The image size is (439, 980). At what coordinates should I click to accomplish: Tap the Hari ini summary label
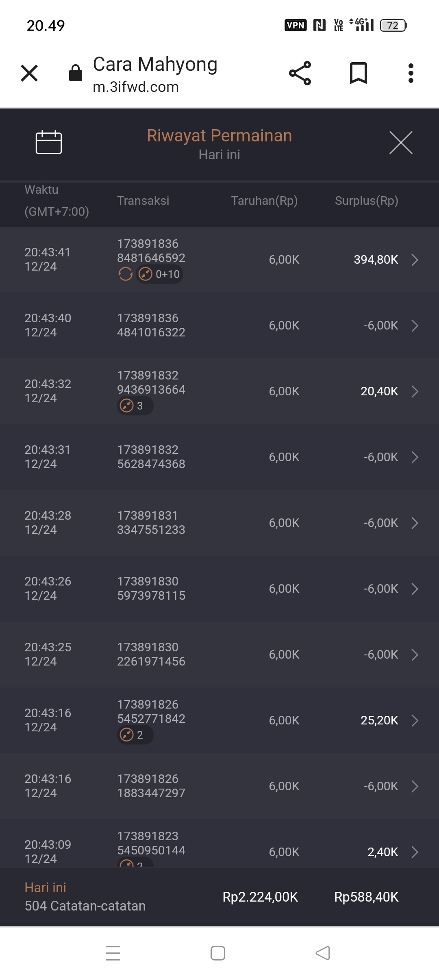[46, 888]
